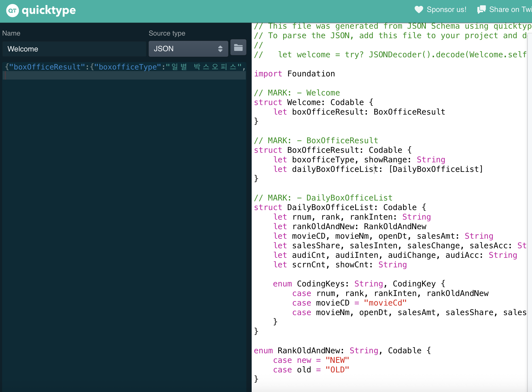Image resolution: width=532 pixels, height=392 pixels.
Task: Click the Share on Twitter link
Action: click(x=510, y=10)
